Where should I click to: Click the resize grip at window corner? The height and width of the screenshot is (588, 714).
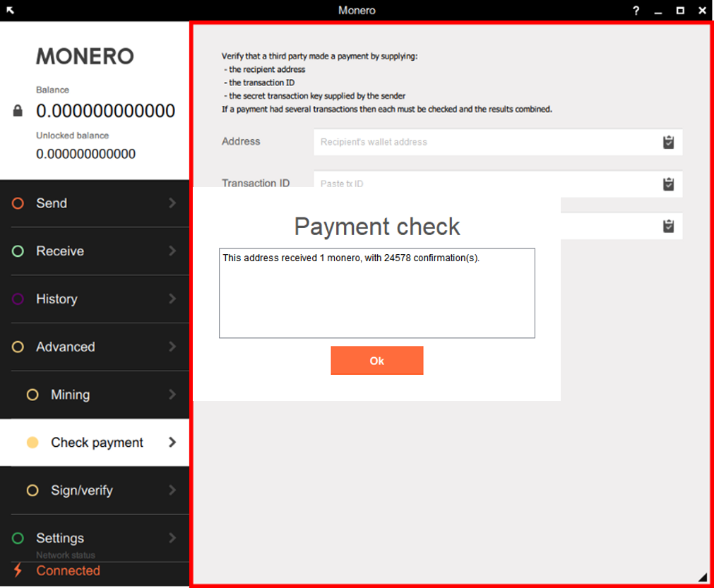(702, 577)
